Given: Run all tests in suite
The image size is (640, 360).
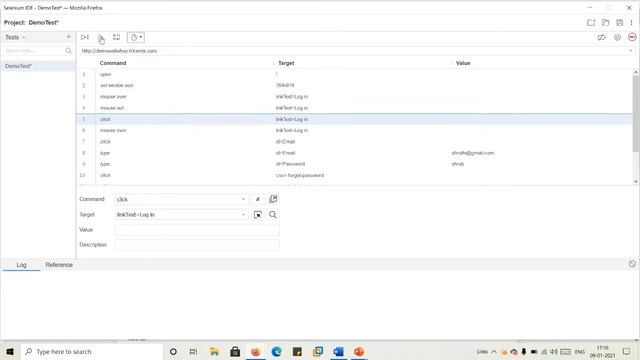Looking at the screenshot, I should [x=85, y=37].
